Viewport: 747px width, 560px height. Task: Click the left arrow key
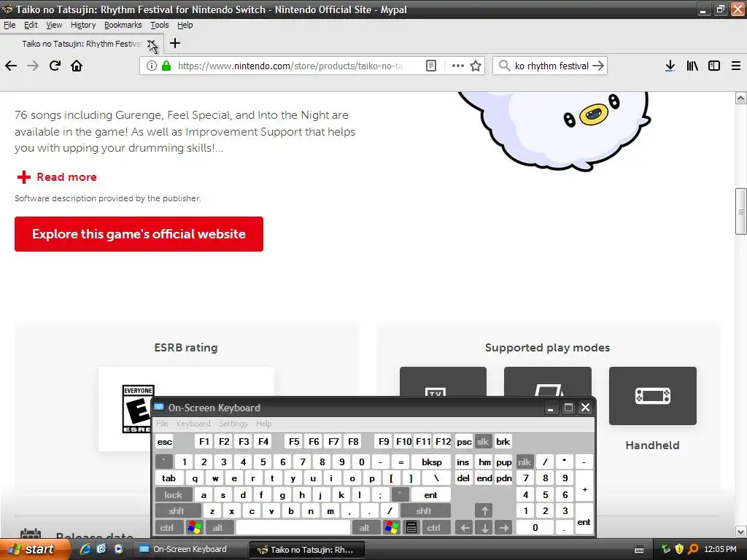(465, 528)
